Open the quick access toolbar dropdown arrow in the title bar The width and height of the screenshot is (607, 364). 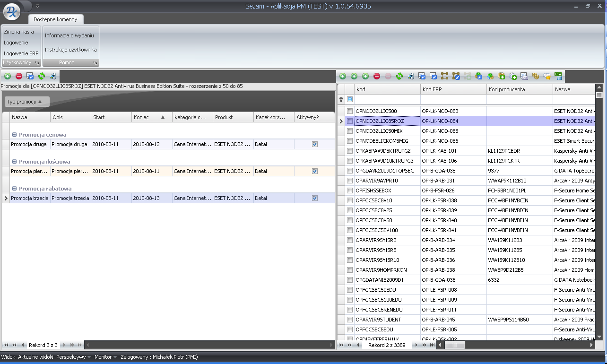(x=37, y=6)
